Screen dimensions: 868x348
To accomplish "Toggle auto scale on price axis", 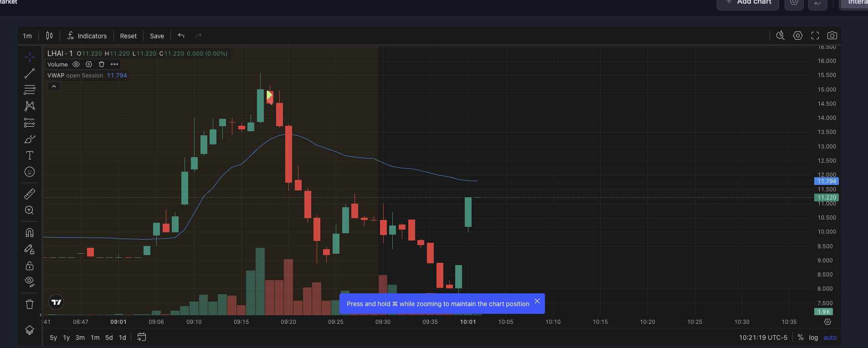I will (830, 338).
